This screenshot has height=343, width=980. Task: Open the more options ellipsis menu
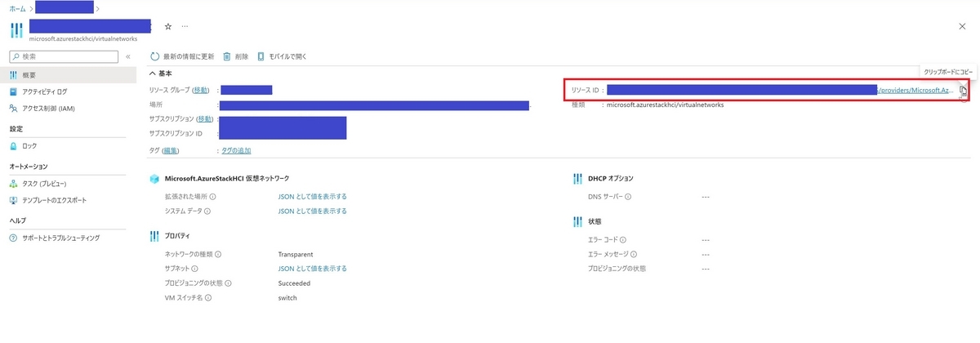[x=185, y=26]
